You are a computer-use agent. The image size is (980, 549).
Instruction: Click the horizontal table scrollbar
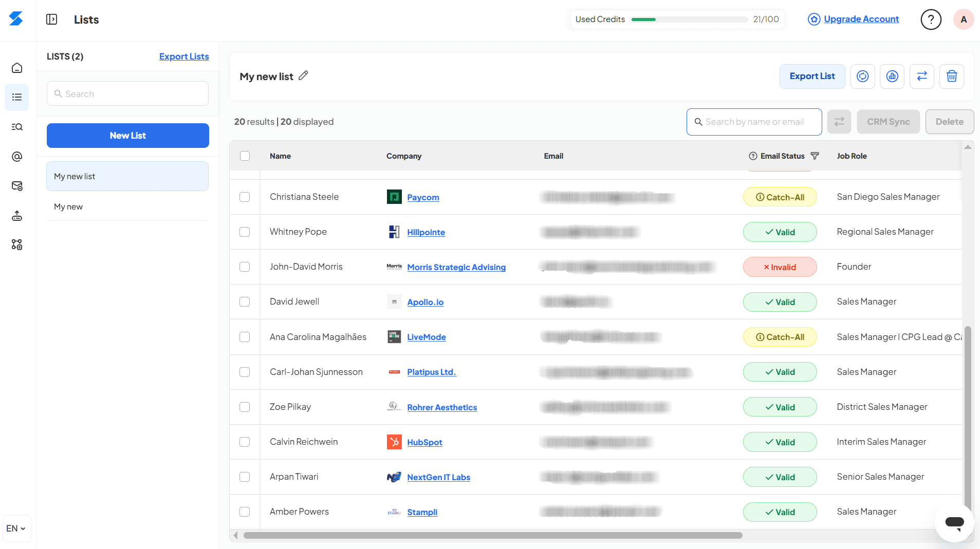[x=492, y=536]
